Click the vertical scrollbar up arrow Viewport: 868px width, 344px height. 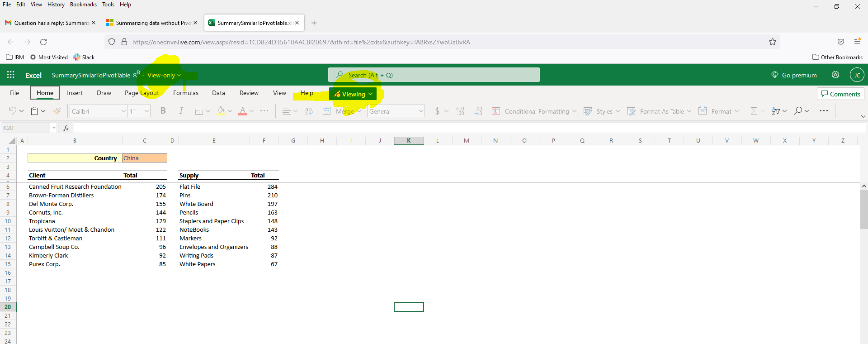pos(864,186)
